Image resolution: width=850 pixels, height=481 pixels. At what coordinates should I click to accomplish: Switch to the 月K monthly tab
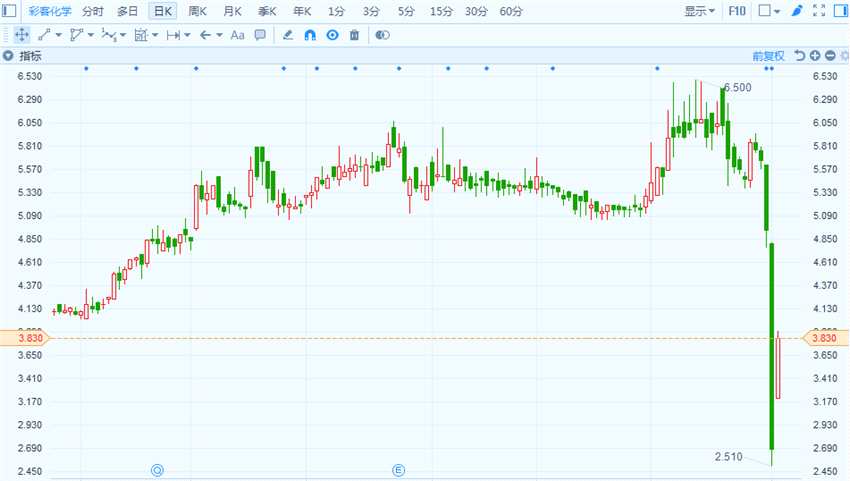233,11
